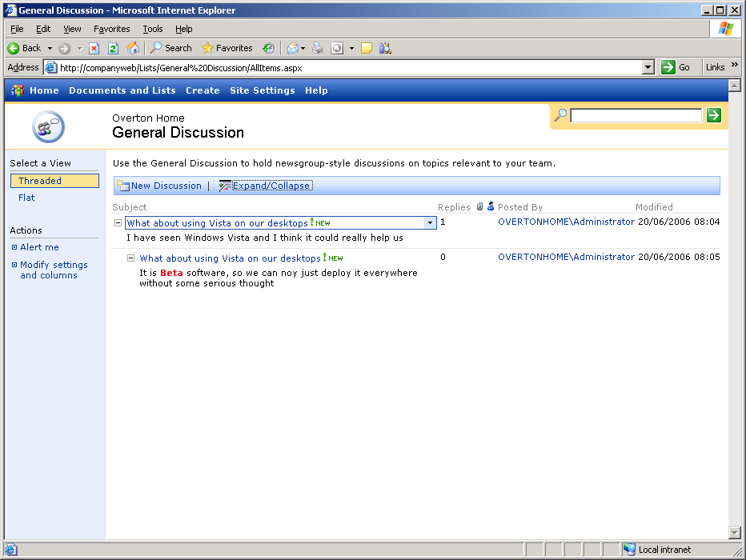The height and width of the screenshot is (560, 746).
Task: Click the yellow Discuss note icon
Action: (367, 48)
